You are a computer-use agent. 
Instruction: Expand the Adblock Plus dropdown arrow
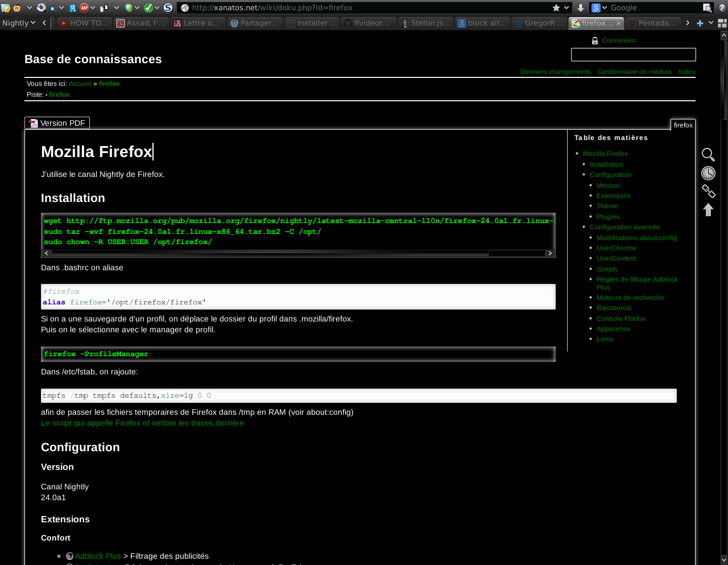[x=93, y=7]
